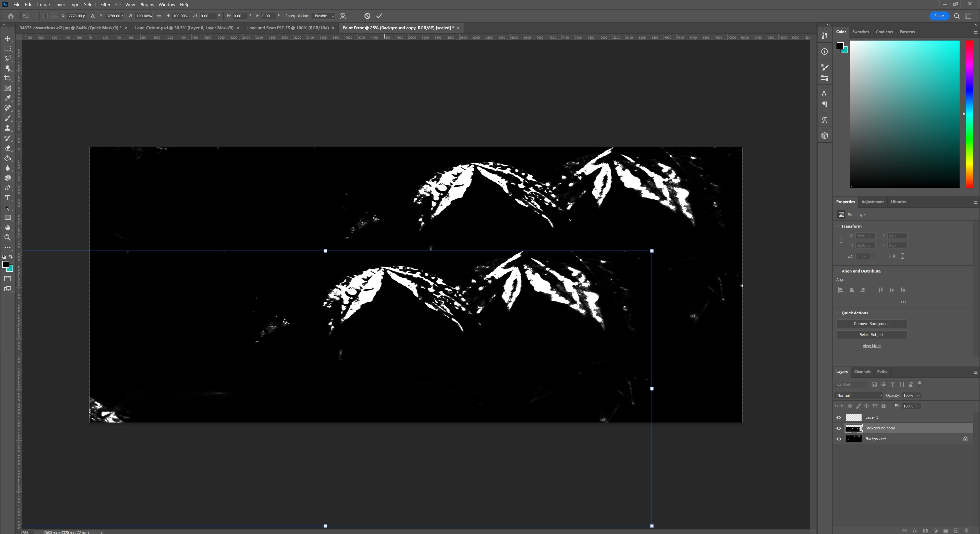Select the Horizontal Type tool

coord(8,198)
